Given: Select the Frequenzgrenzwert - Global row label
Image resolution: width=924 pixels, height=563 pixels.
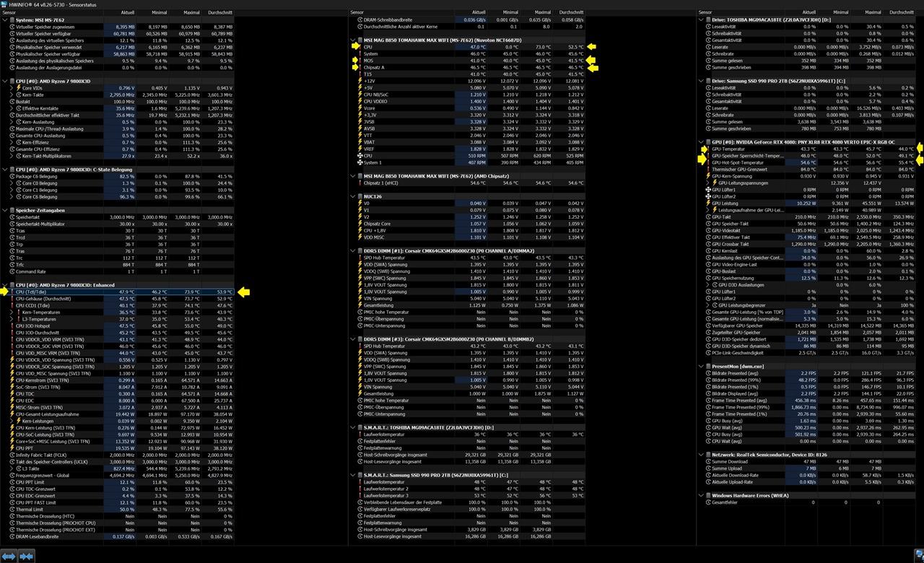Looking at the screenshot, I should [x=43, y=476].
